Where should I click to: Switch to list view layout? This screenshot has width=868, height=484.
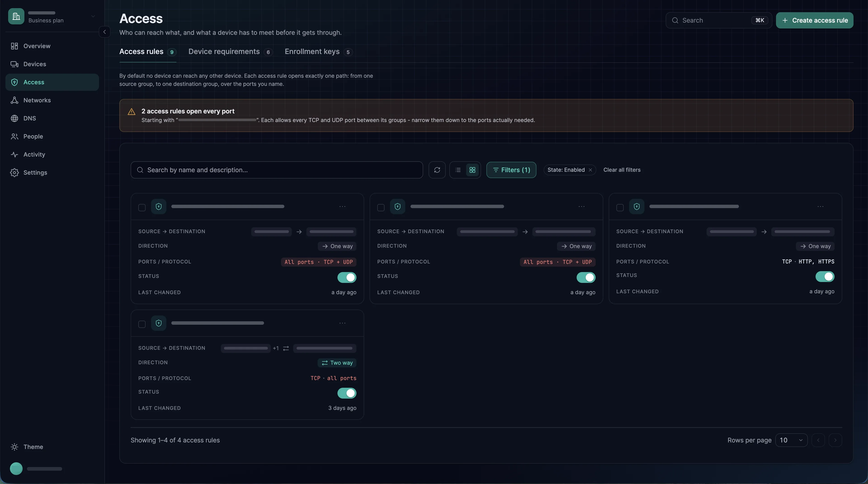[x=458, y=170]
